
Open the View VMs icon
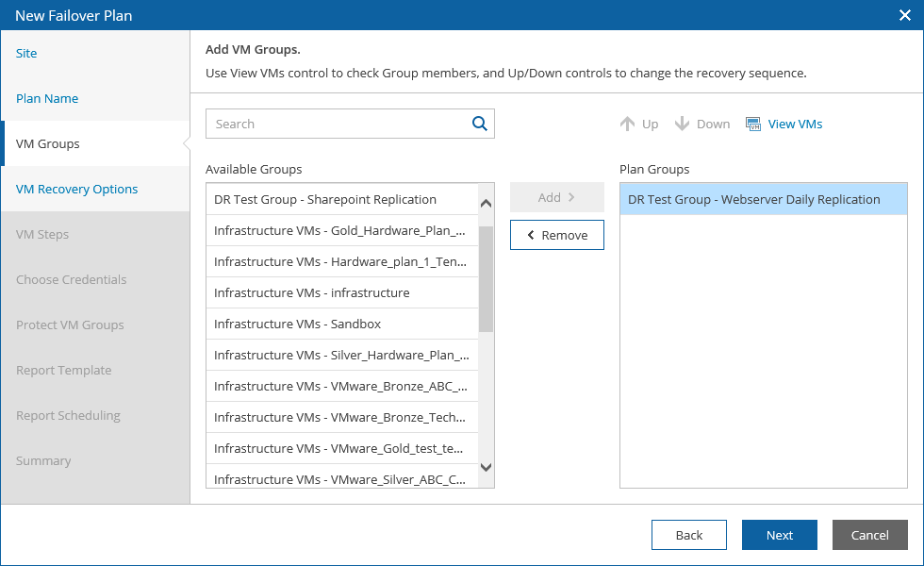(x=753, y=124)
